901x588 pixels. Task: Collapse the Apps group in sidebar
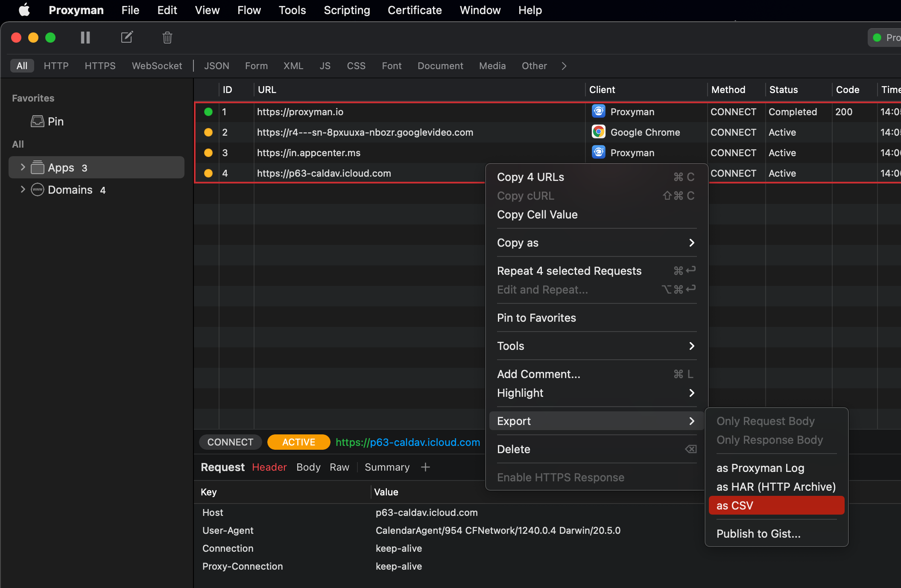coord(23,167)
